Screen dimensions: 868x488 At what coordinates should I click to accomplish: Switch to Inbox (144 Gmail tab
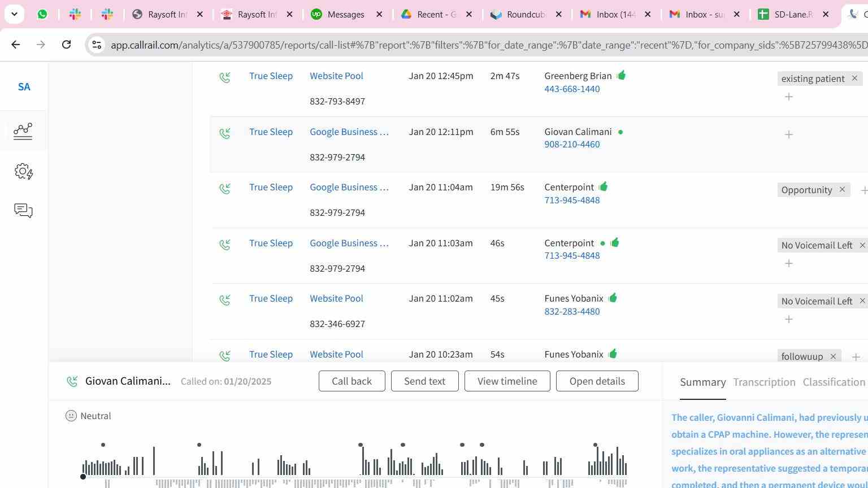pyautogui.click(x=615, y=14)
